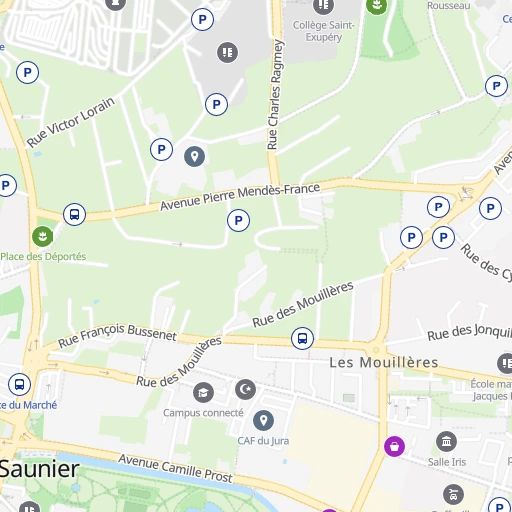Click the Avenue Camille Prost street label
Screen dimensions: 512x512
point(175,468)
